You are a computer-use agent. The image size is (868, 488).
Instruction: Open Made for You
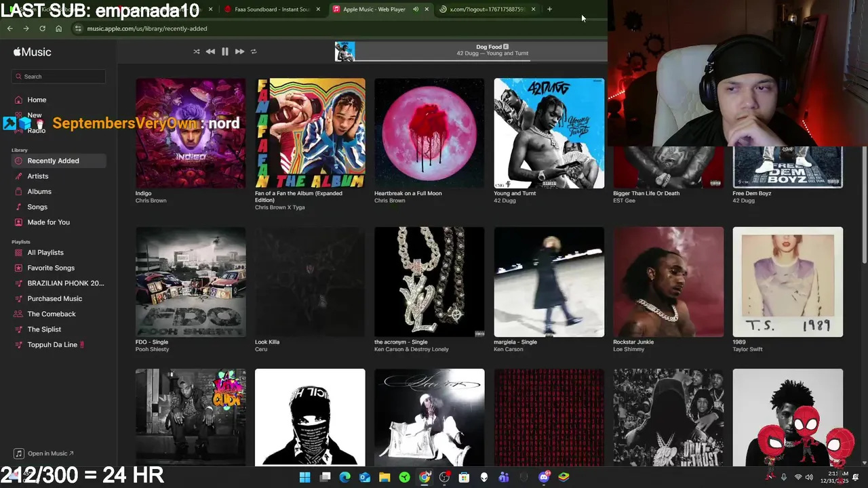pyautogui.click(x=58, y=222)
